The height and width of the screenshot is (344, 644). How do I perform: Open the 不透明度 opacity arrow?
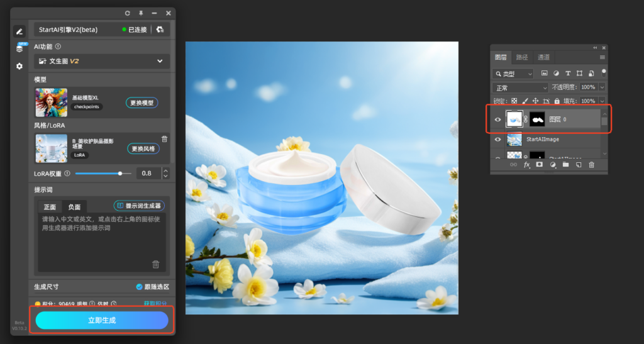[602, 87]
